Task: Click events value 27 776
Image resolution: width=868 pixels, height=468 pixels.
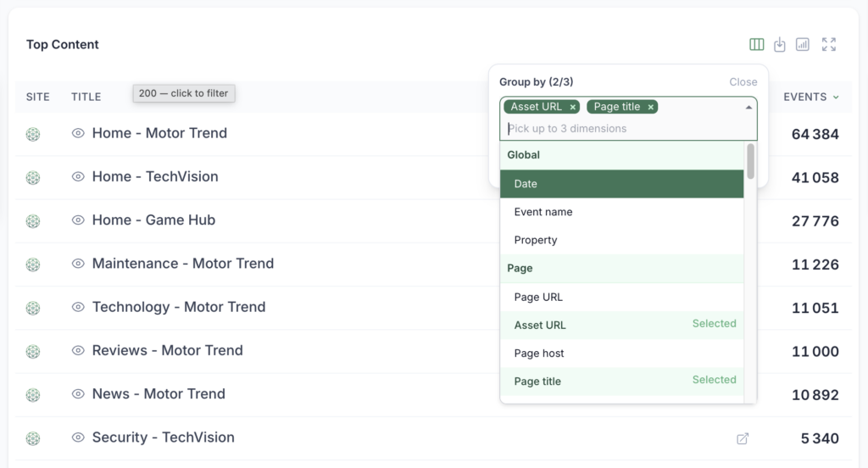Action: 815,221
